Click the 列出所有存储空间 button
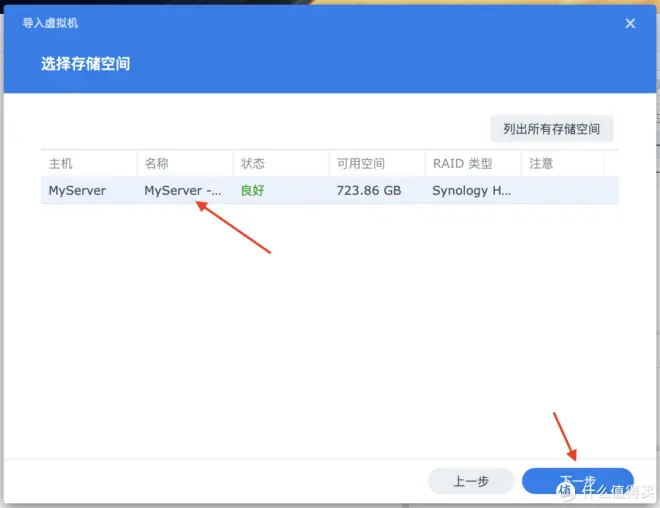 pos(551,129)
